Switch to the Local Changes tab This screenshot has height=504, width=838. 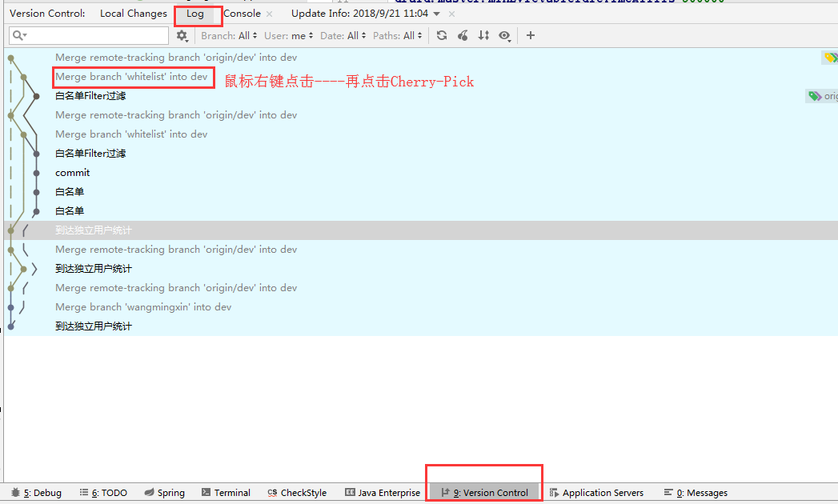[x=134, y=14]
